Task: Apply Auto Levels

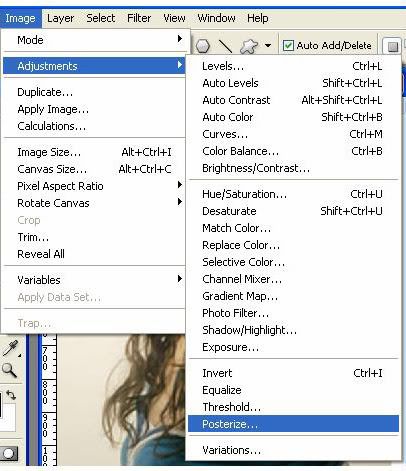Action: [x=293, y=83]
